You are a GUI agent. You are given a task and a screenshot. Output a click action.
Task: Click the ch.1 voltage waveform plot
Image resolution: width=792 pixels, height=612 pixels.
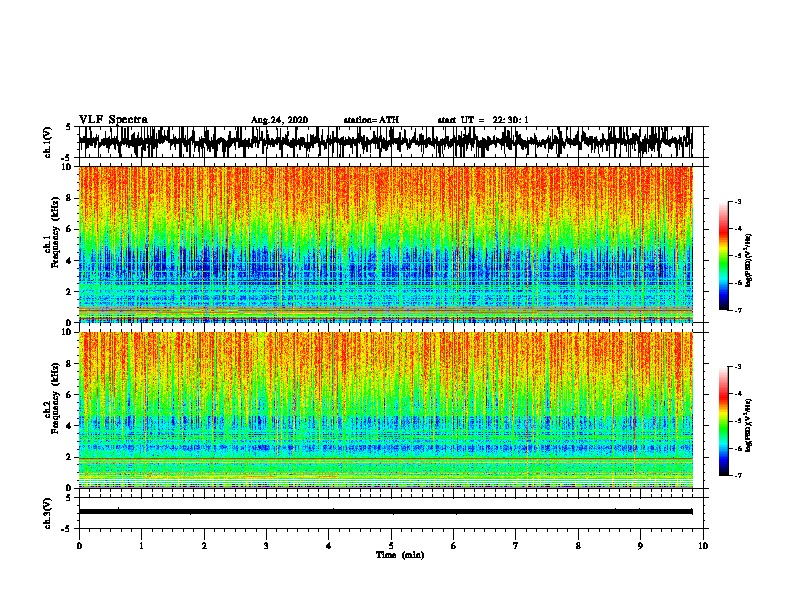click(x=385, y=142)
